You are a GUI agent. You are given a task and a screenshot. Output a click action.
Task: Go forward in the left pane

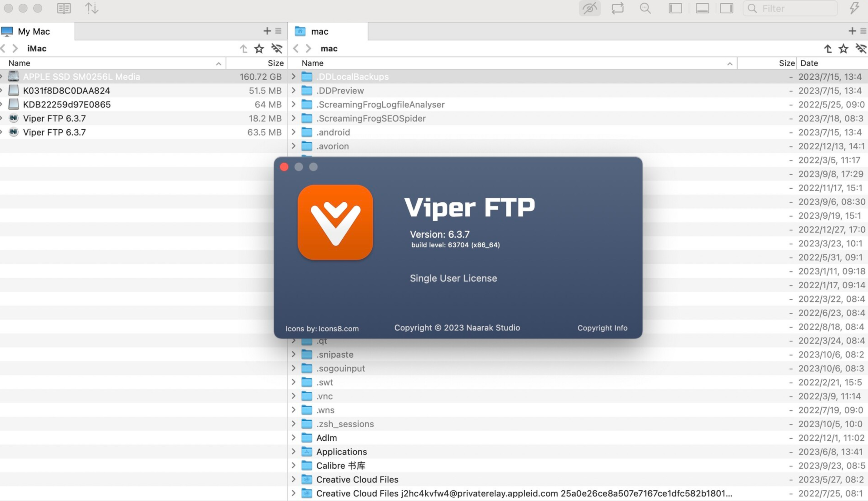15,48
